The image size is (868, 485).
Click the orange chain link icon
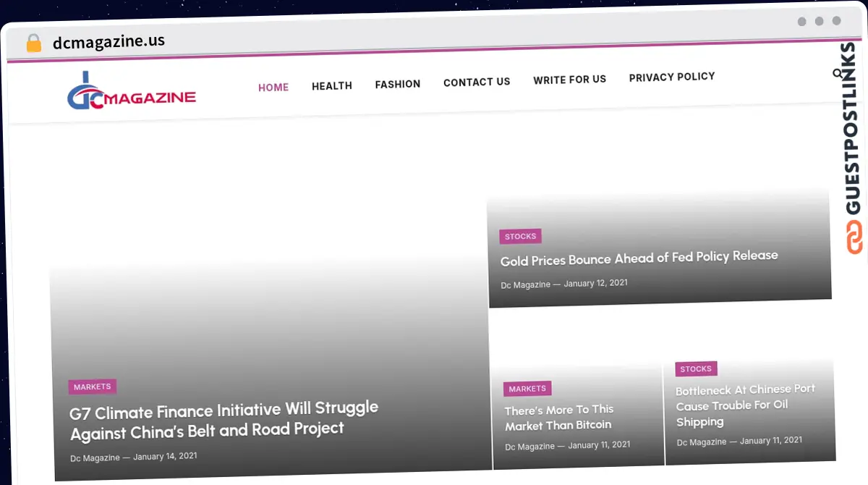[854, 238]
